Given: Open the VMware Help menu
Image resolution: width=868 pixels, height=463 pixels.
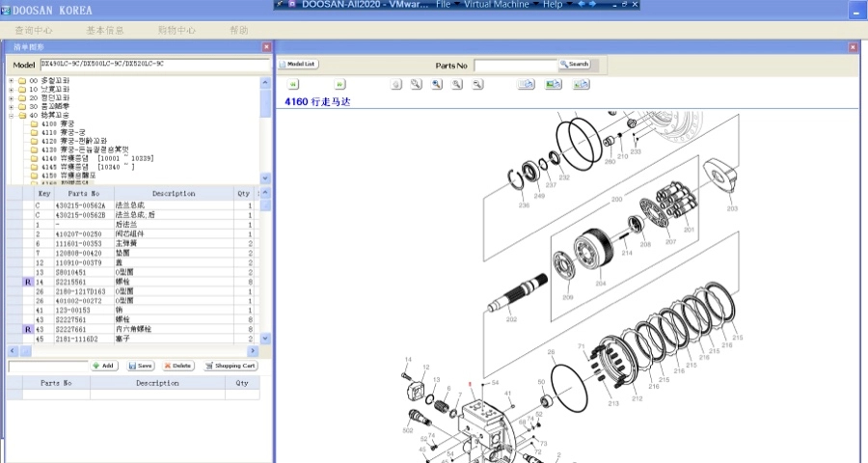Looking at the screenshot, I should (553, 5).
